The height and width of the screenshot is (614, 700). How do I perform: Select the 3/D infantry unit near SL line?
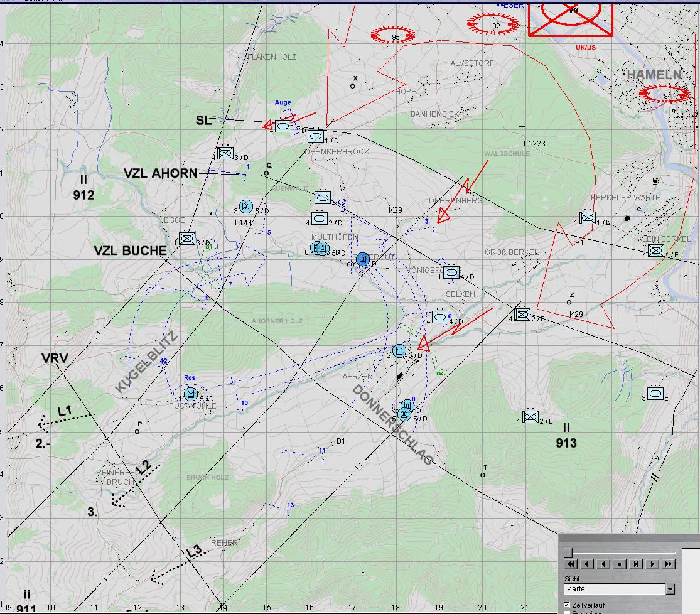pyautogui.click(x=225, y=153)
